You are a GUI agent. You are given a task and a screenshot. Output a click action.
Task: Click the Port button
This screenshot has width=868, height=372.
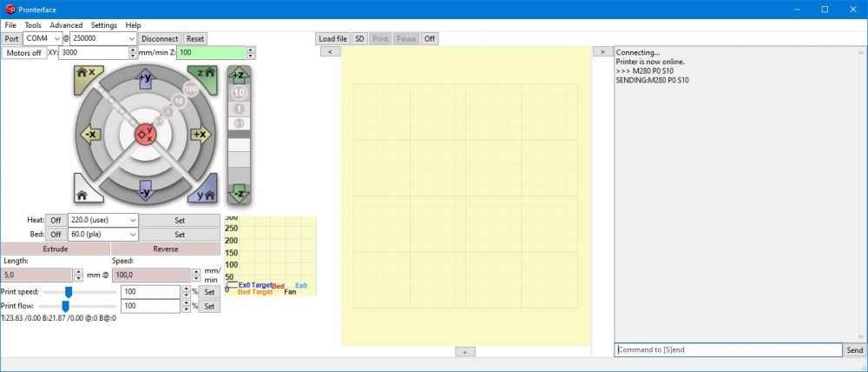click(11, 39)
